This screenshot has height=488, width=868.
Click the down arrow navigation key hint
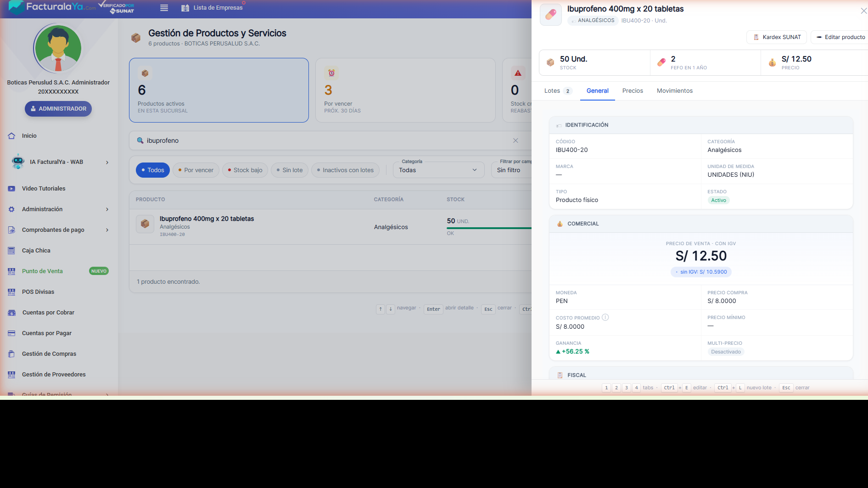[x=391, y=309]
